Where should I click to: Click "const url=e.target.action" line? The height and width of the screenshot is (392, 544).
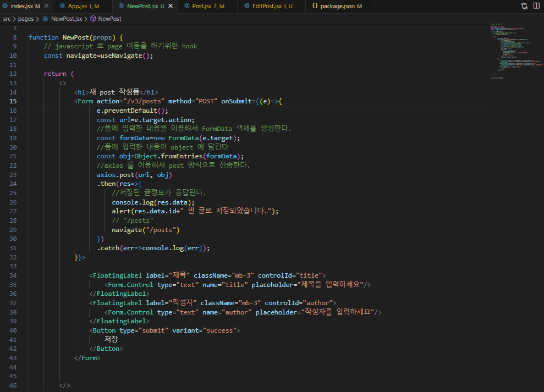pyautogui.click(x=146, y=120)
